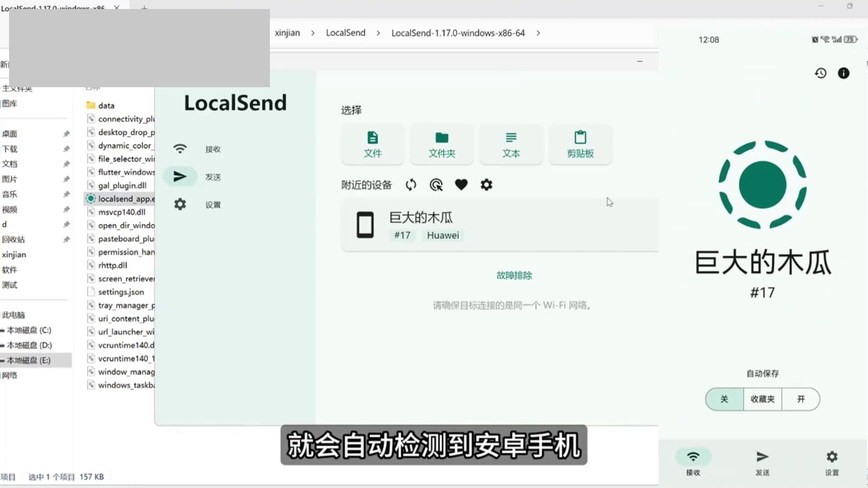This screenshot has width=868, height=488.
Task: Select open_dir_windows file in list
Action: (x=120, y=225)
